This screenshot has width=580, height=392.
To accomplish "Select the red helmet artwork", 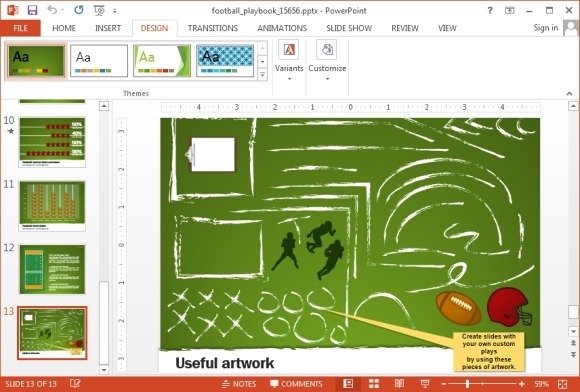I will (510, 307).
